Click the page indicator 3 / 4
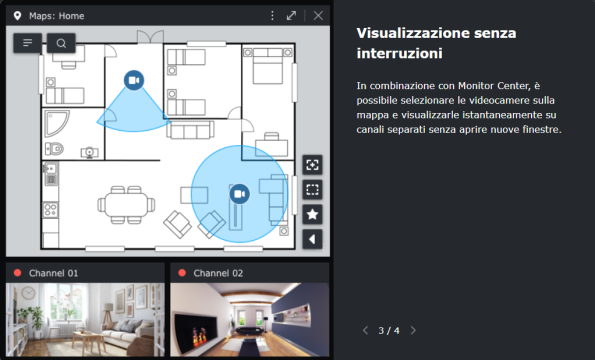The height and width of the screenshot is (360, 595). pyautogui.click(x=389, y=330)
